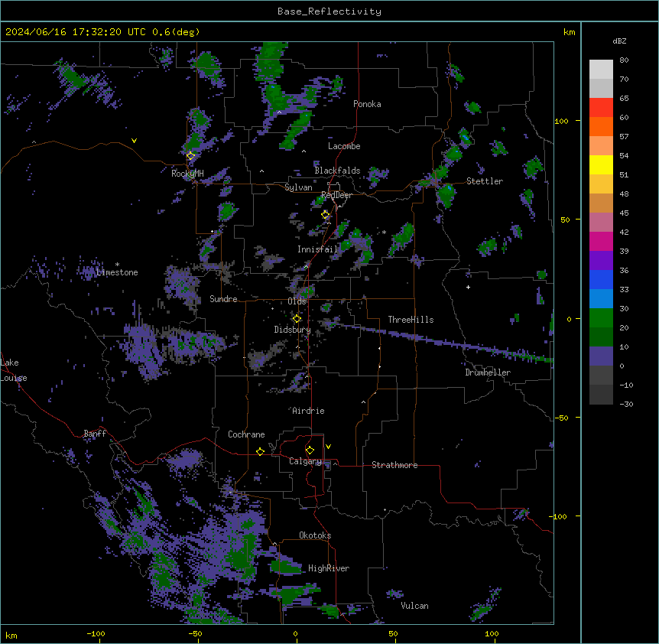Screen dimensions: 659x644
Task: Click the ThreeHills city label
Action: pos(411,320)
